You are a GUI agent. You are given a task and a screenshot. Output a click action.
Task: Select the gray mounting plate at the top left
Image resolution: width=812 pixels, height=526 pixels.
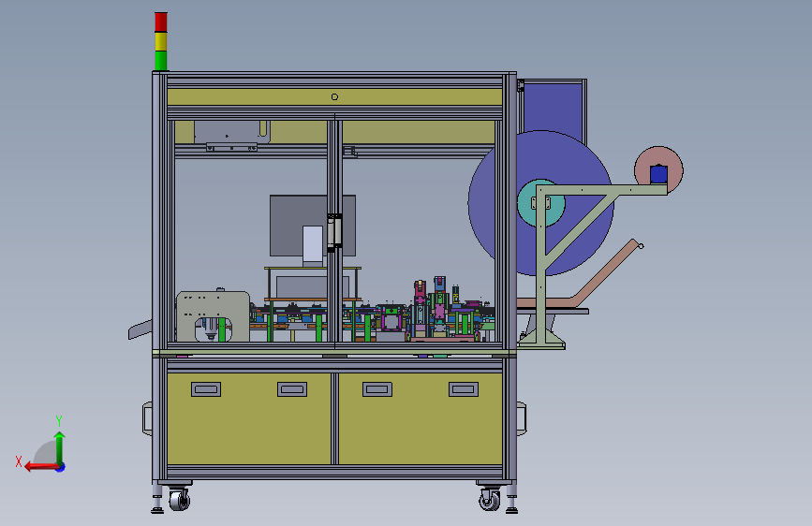pos(232,132)
